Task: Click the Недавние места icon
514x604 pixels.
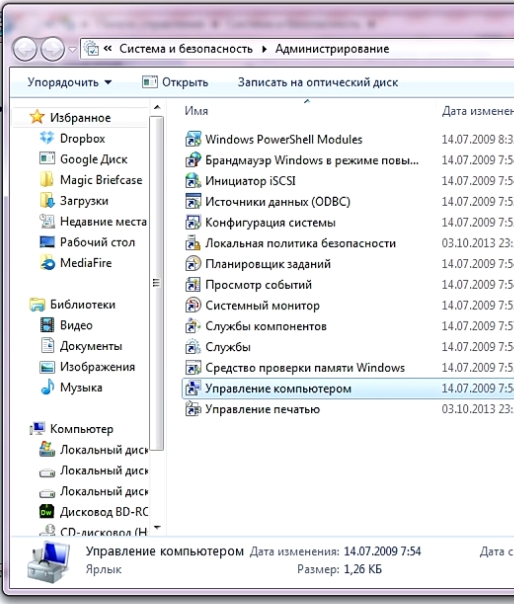Action: [x=47, y=221]
